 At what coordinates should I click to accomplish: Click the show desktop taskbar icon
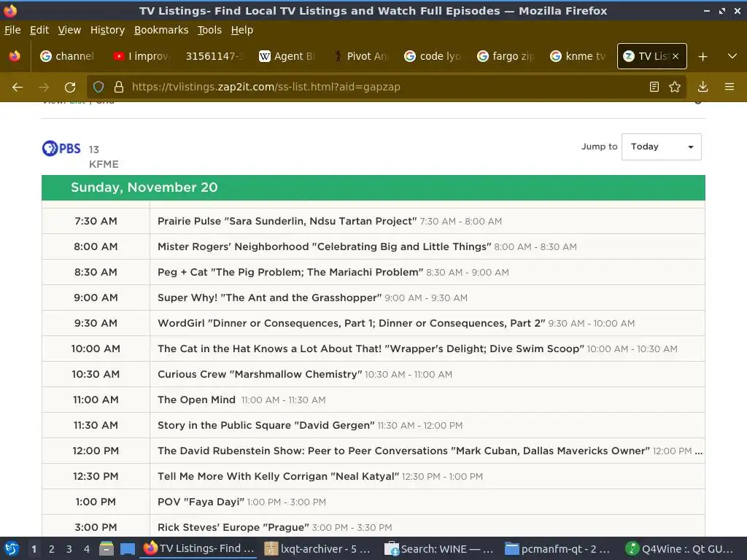click(127, 549)
